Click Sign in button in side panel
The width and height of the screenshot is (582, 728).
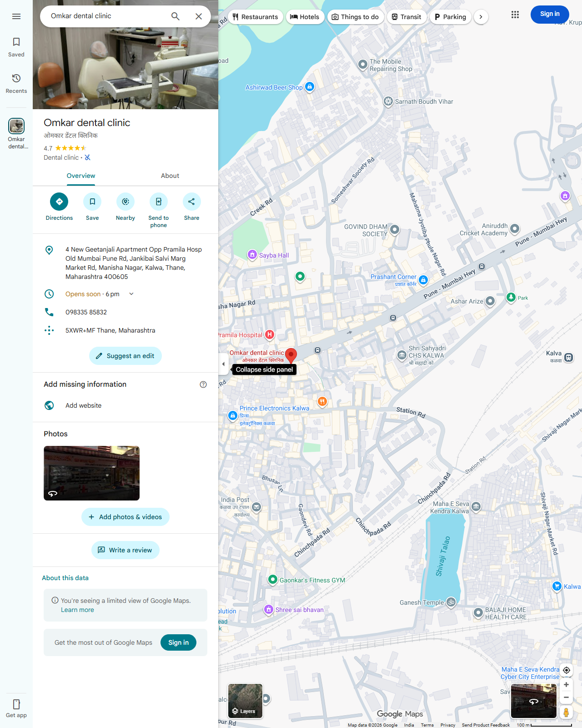click(178, 642)
